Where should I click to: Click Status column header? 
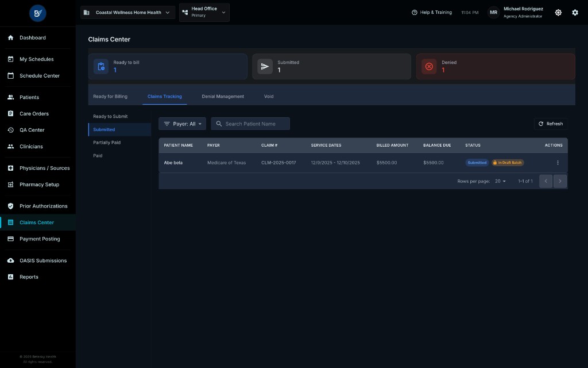[x=473, y=145]
